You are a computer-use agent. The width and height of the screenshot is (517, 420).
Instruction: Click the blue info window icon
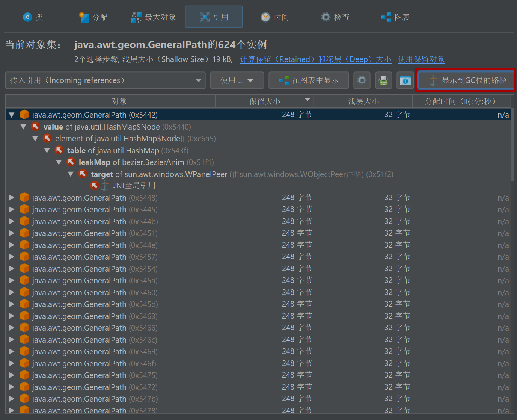[405, 80]
